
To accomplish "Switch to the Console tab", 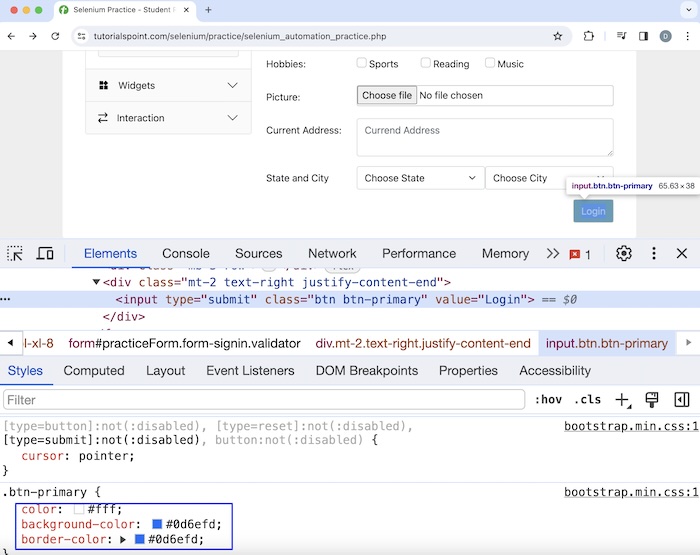I will 186,254.
